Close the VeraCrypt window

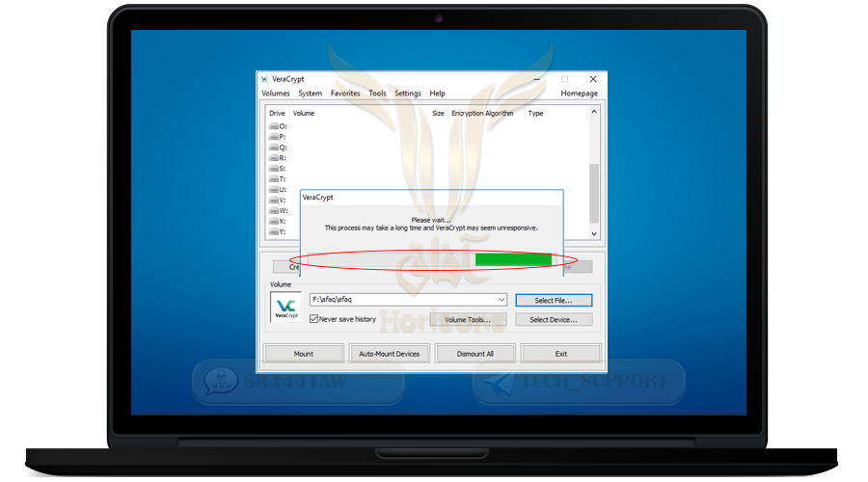click(x=593, y=79)
